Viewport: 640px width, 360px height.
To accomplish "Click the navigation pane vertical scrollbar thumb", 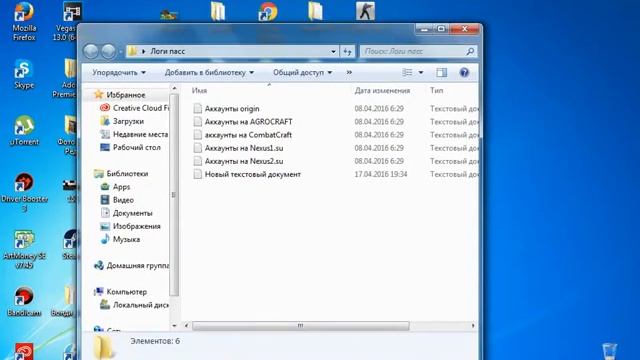I will click(x=174, y=195).
